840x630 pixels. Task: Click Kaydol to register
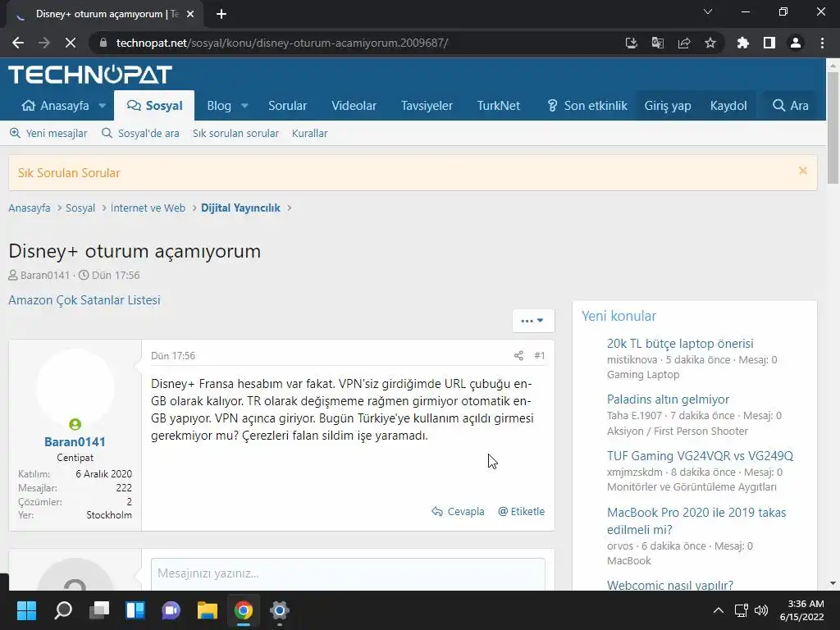728,106
